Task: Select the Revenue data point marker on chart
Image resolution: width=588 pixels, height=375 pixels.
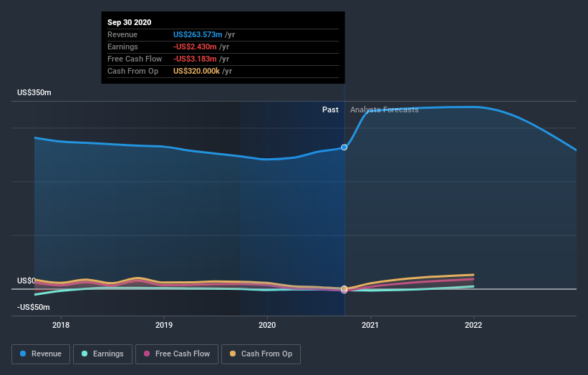Action: (344, 147)
